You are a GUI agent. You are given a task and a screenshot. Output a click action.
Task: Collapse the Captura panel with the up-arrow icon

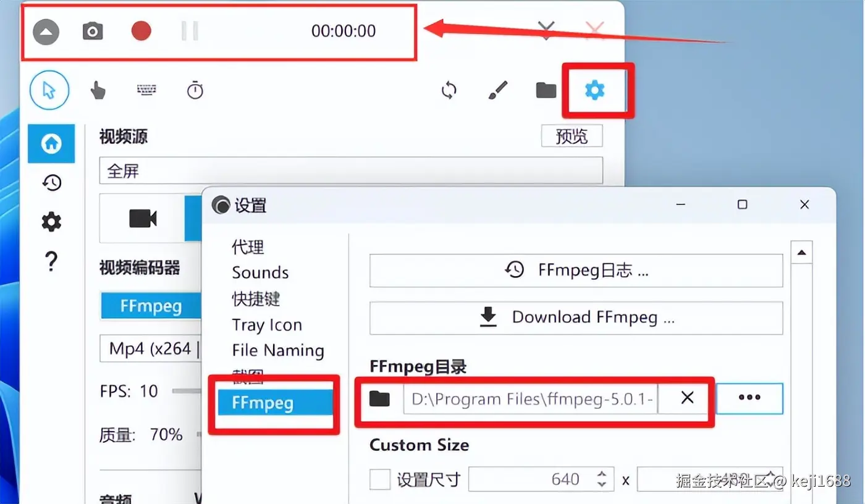tap(46, 31)
